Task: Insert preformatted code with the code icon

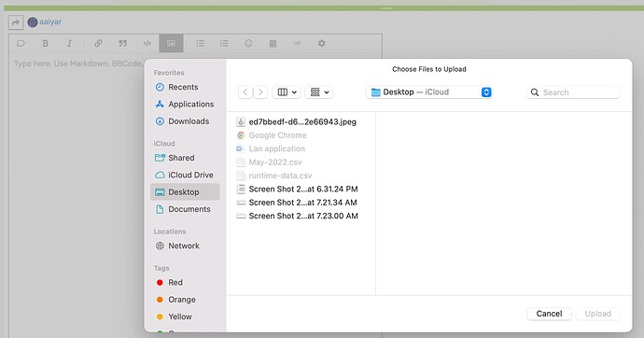Action: (x=147, y=43)
